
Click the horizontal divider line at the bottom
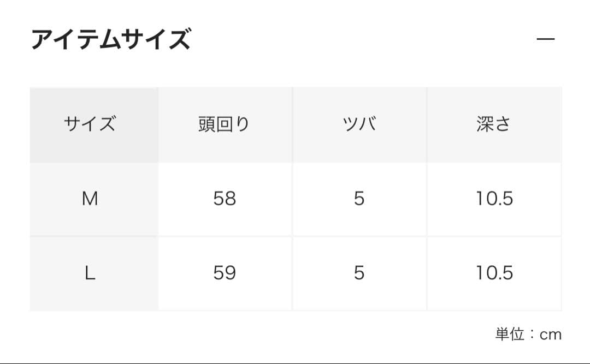coord(295,362)
